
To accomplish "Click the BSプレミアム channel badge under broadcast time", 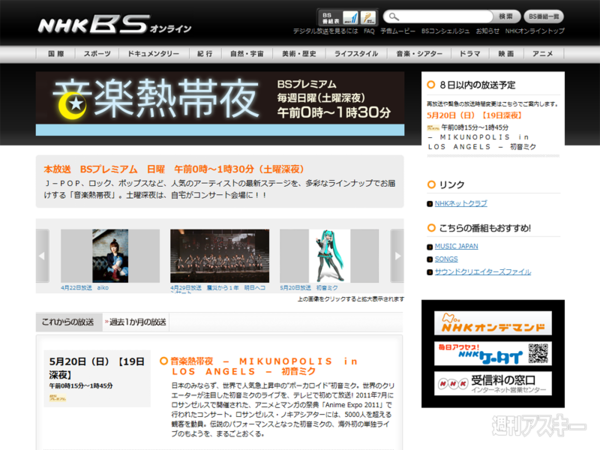I will (58, 398).
